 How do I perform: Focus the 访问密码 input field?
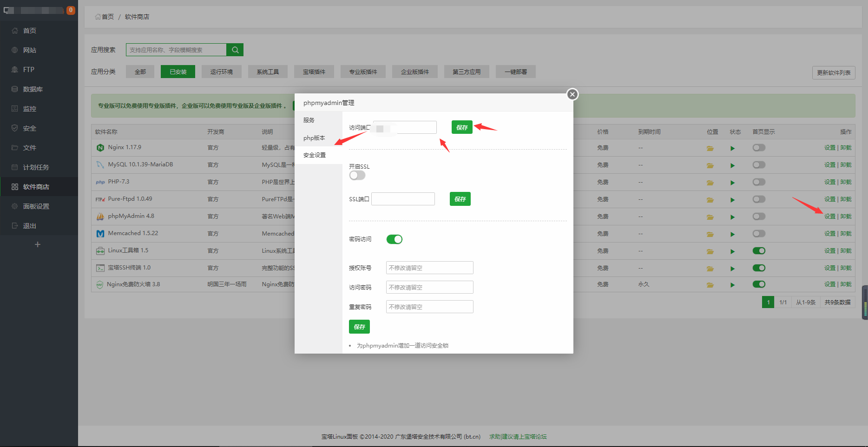[x=430, y=287]
